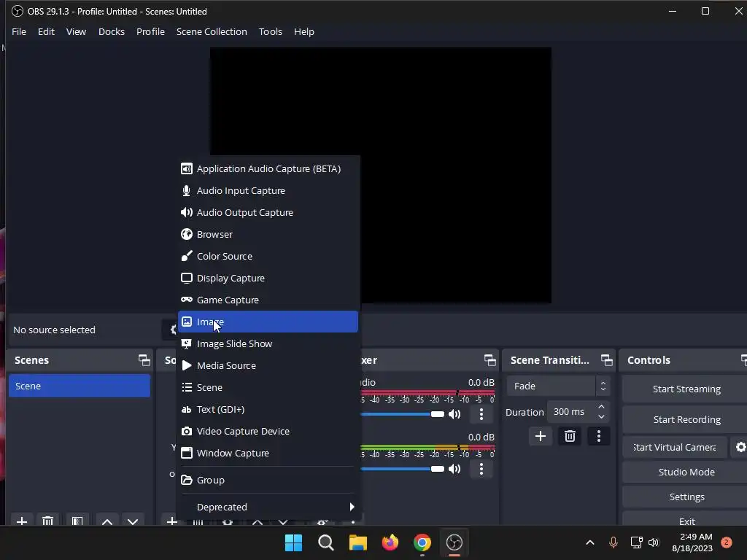The image size is (747, 560).
Task: Open the Fade transition dropdown
Action: coord(558,386)
